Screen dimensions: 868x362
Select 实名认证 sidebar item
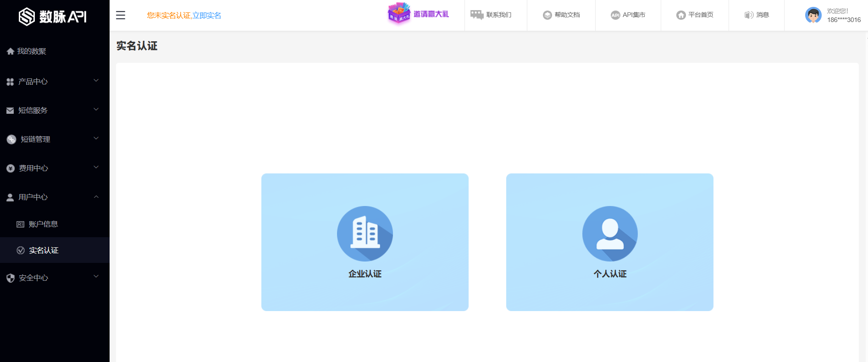pos(44,250)
